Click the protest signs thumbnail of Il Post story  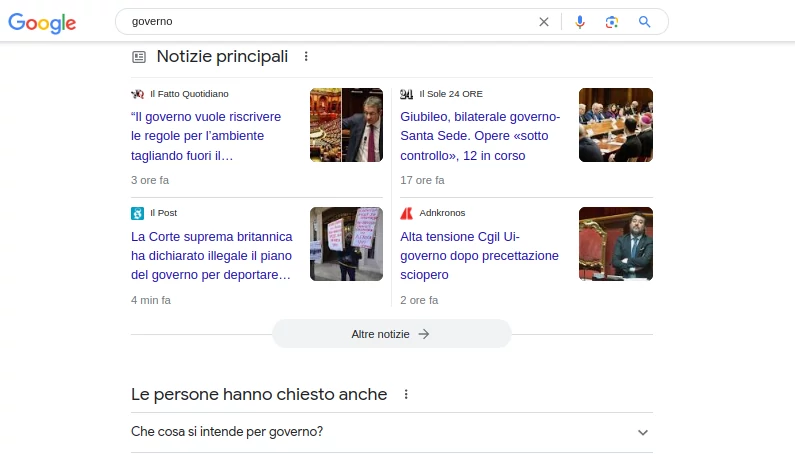346,244
